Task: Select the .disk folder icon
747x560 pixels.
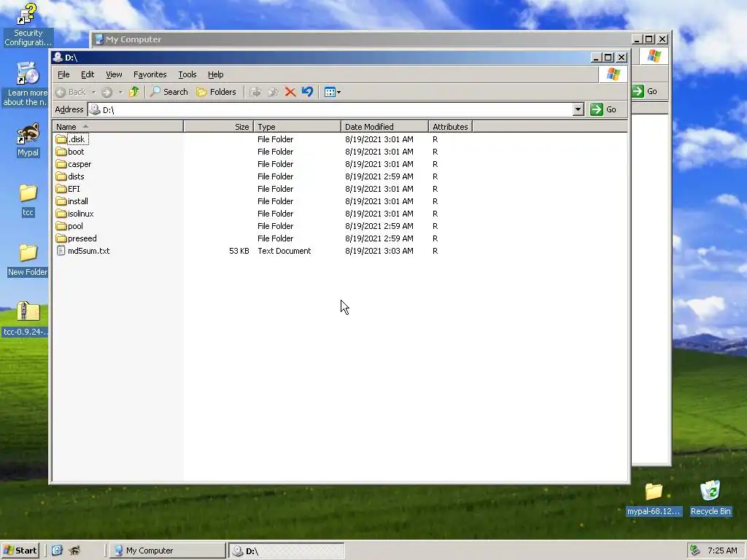Action: point(61,139)
